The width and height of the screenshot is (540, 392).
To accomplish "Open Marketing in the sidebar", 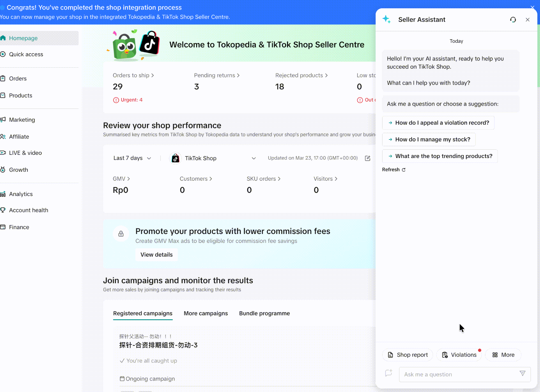I will tap(39, 120).
